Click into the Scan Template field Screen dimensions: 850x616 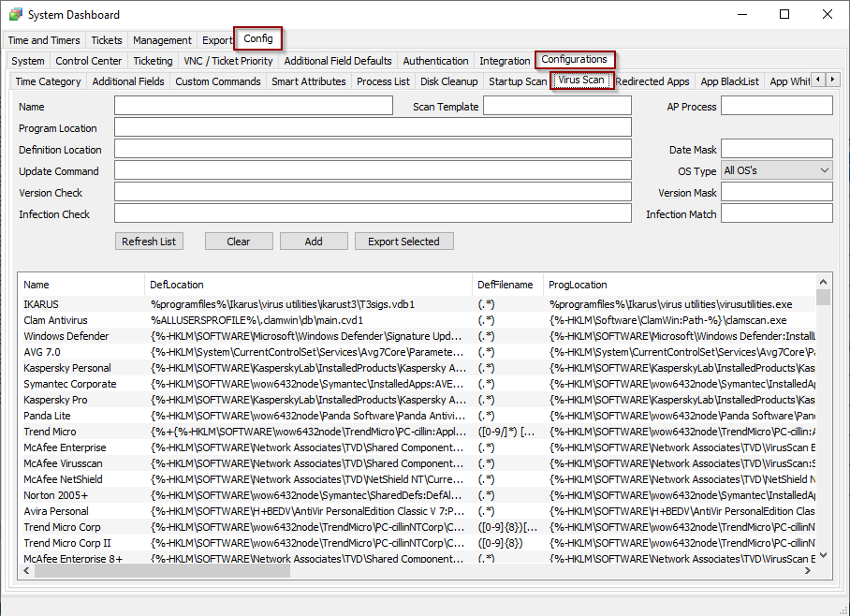tap(557, 106)
